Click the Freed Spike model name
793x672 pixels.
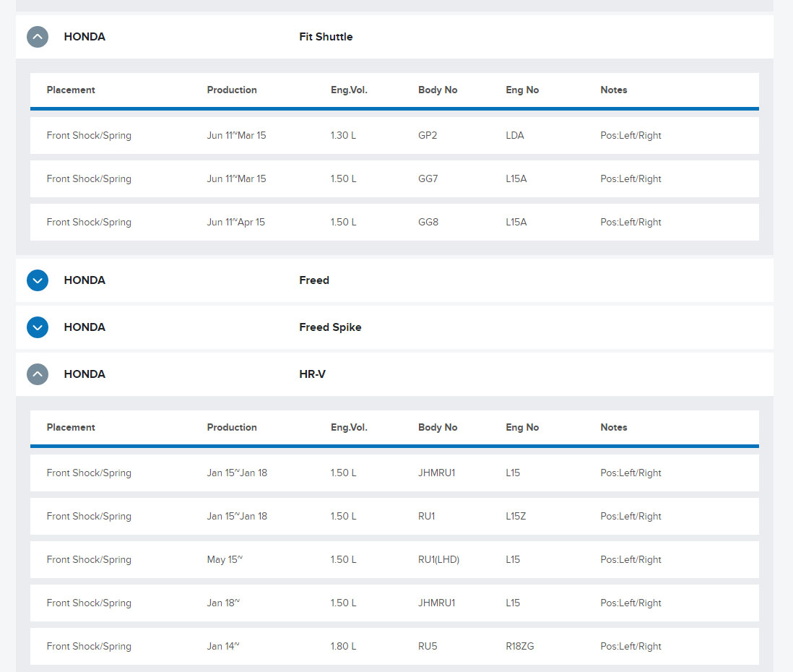[330, 327]
